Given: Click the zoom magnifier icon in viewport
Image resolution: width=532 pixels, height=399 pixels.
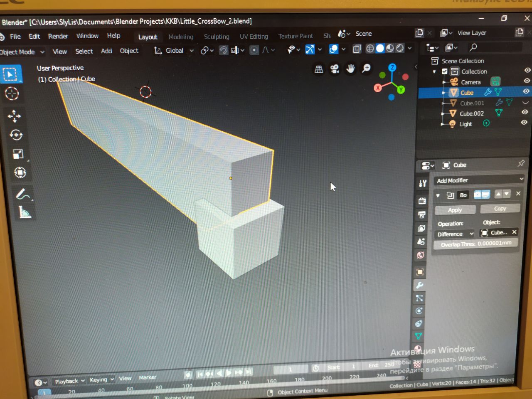Looking at the screenshot, I should tap(366, 68).
